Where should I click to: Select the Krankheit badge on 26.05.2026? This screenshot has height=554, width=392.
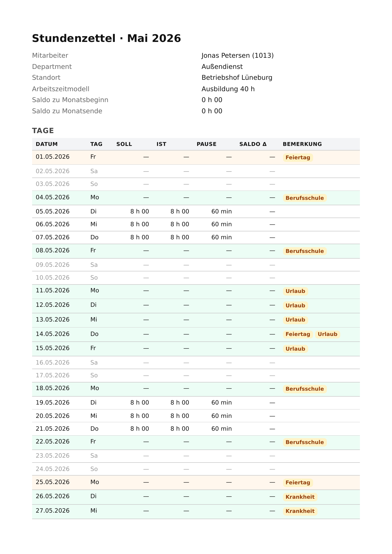pyautogui.click(x=300, y=497)
